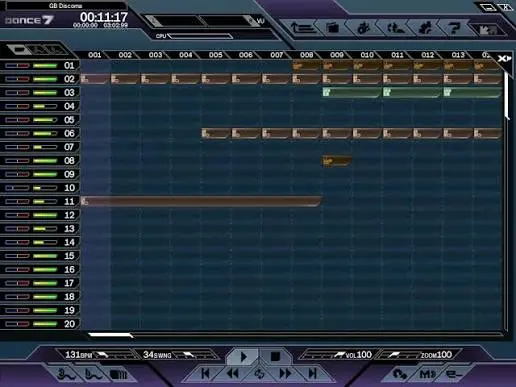The height and width of the screenshot is (387, 516).
Task: Start playback with the play button
Action: (243, 356)
